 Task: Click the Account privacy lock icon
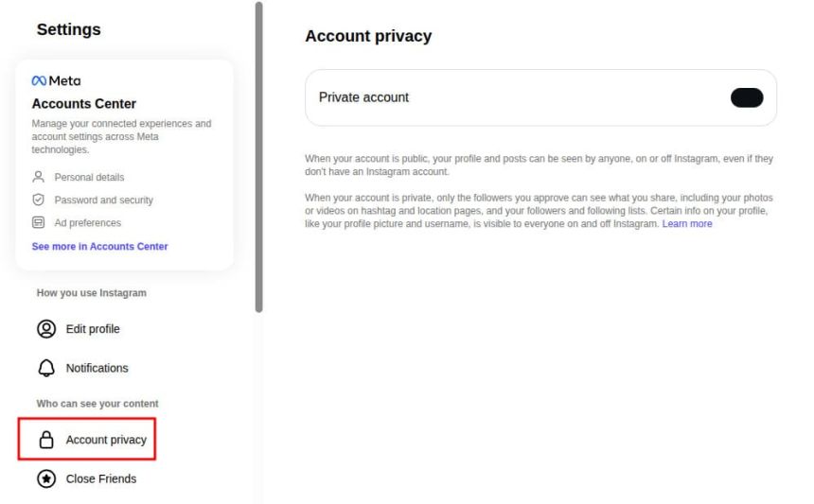point(45,440)
